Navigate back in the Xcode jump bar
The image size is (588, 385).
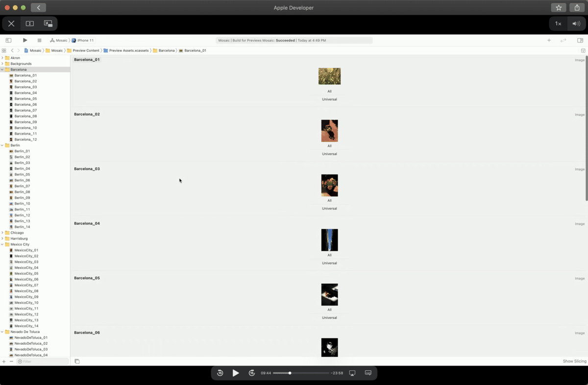pos(12,50)
